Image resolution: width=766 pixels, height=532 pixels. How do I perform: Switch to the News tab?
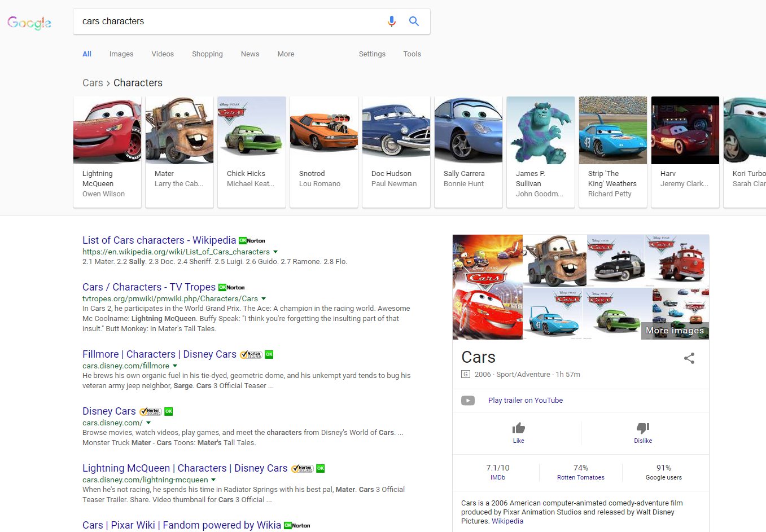(250, 54)
